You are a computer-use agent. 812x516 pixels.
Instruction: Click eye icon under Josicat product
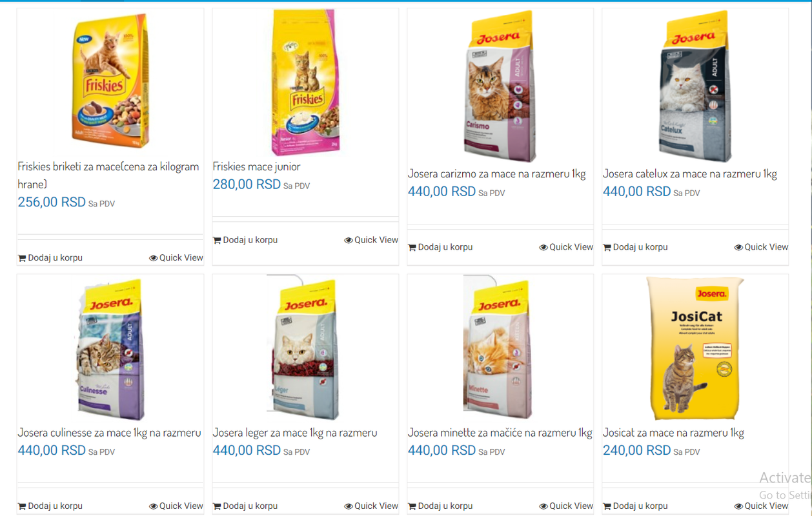pos(738,506)
